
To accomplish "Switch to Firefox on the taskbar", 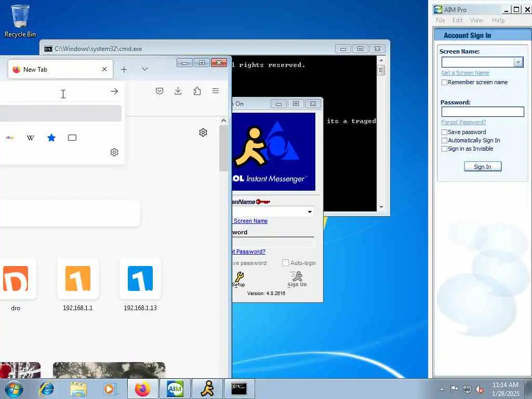I will click(x=143, y=389).
